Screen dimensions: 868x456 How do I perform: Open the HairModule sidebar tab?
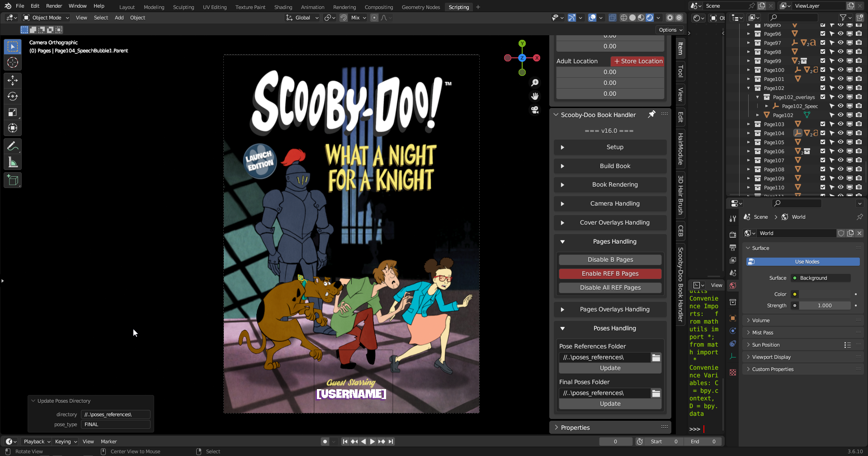pos(680,149)
